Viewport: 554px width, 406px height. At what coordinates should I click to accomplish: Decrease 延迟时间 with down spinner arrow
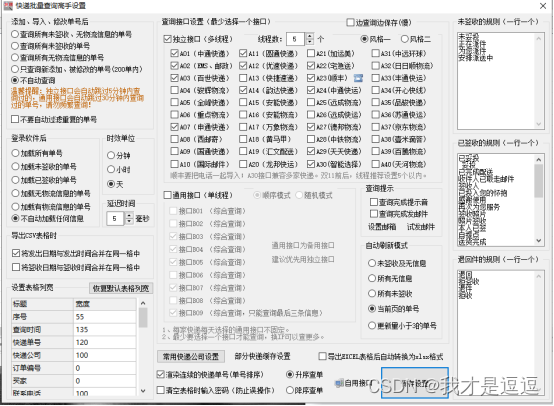tap(129, 222)
